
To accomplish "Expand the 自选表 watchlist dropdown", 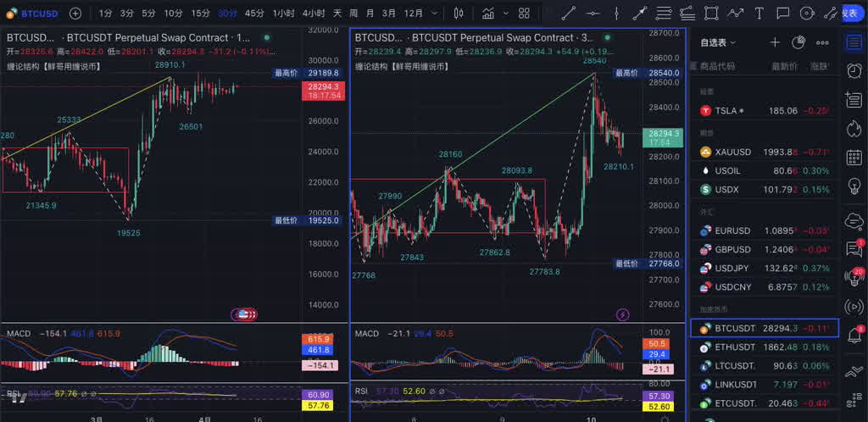I will click(719, 42).
